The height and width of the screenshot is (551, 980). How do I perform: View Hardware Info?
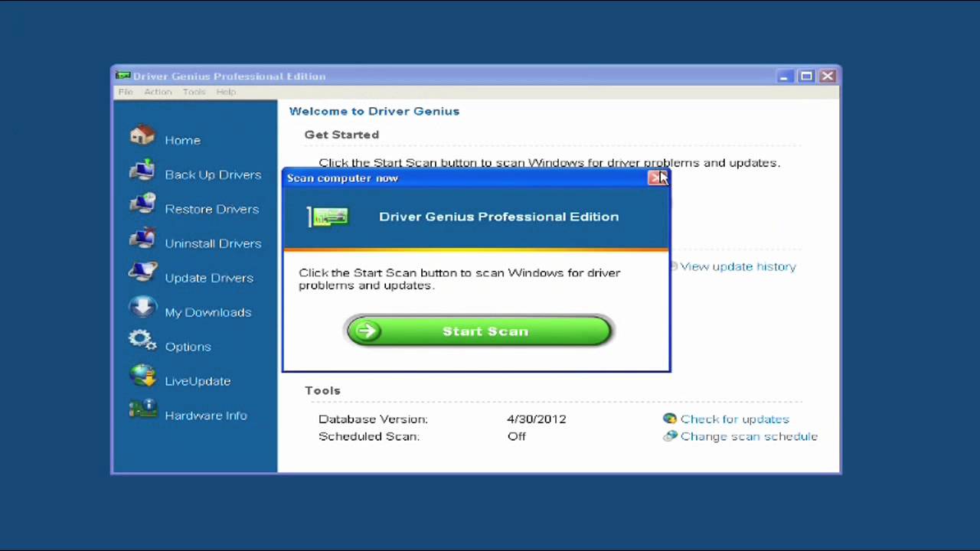[x=205, y=416]
